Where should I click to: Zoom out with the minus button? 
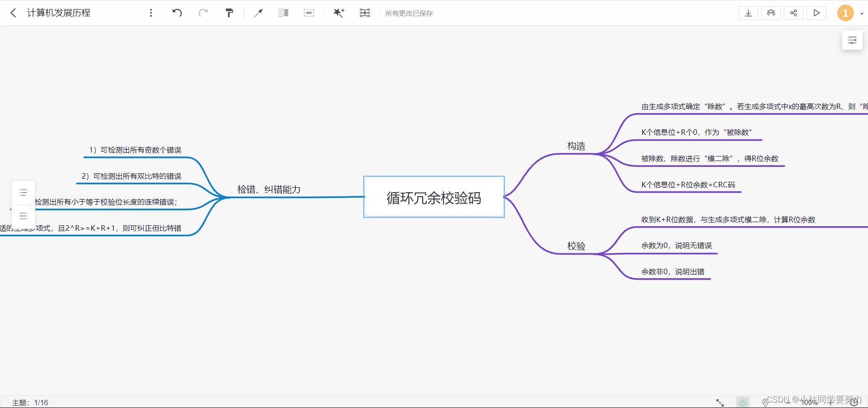coord(788,402)
